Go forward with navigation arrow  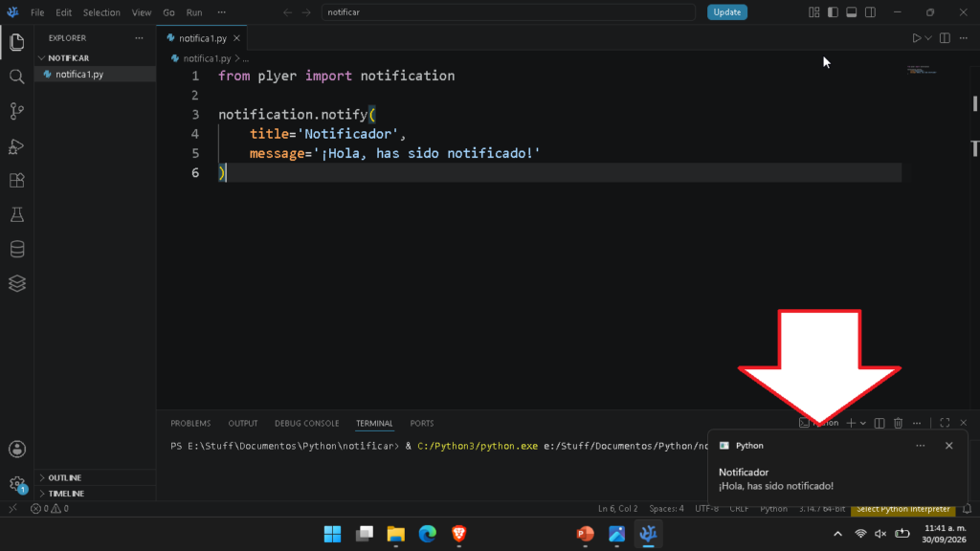click(x=306, y=11)
